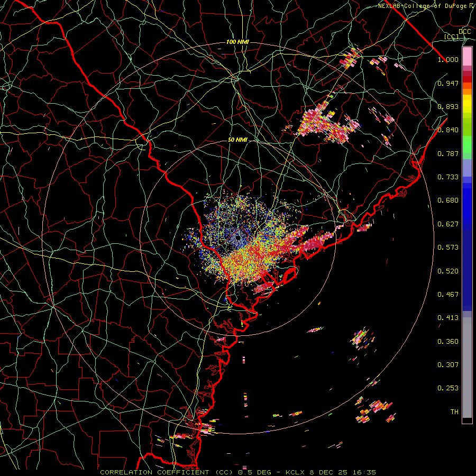The height and width of the screenshot is (476, 476).
Task: Select the 0.840 scale value
Action: click(x=448, y=130)
